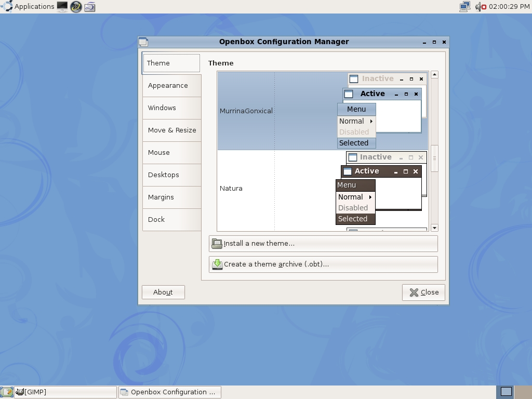Click the muted volume speaker icon
The width and height of the screenshot is (532, 399).
pos(481,6)
